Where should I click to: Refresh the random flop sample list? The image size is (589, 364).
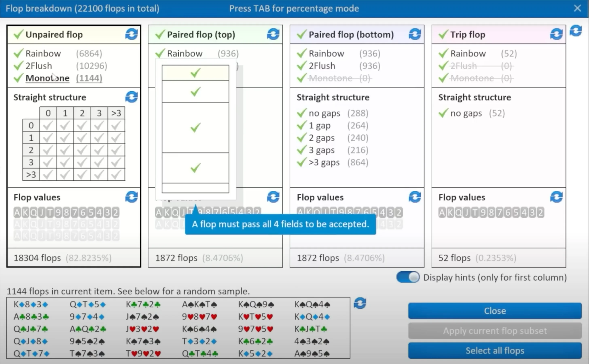point(360,303)
